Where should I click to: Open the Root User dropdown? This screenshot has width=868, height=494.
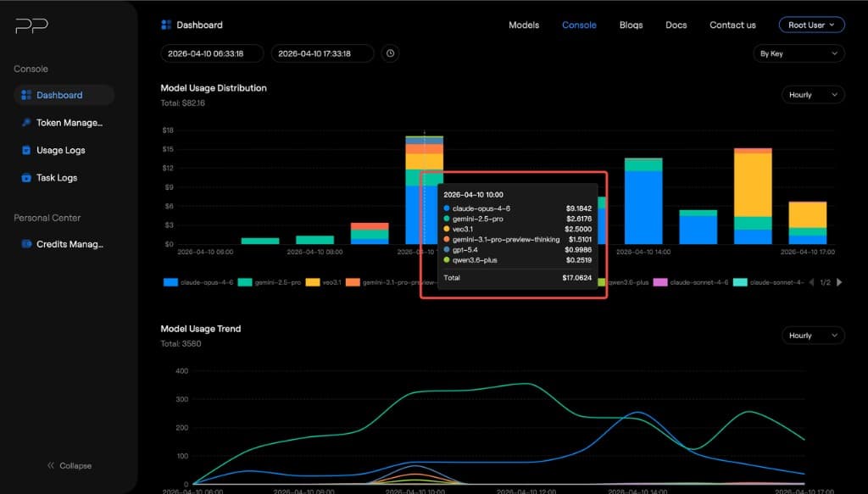[811, 25]
